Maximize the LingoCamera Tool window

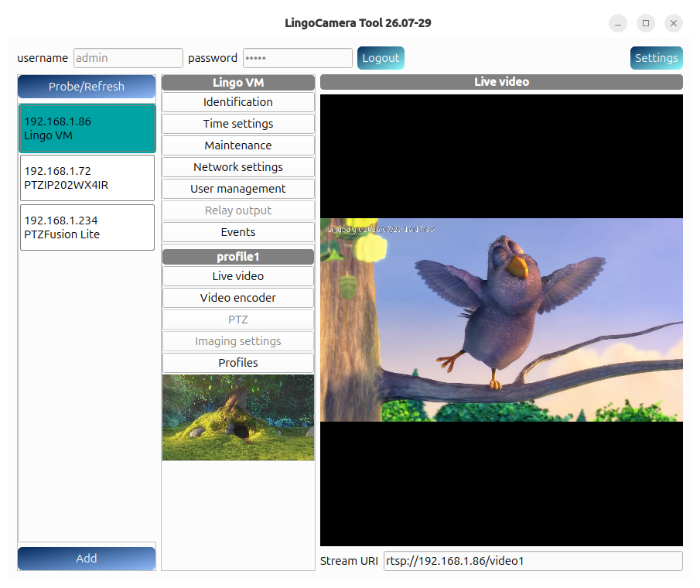(646, 23)
